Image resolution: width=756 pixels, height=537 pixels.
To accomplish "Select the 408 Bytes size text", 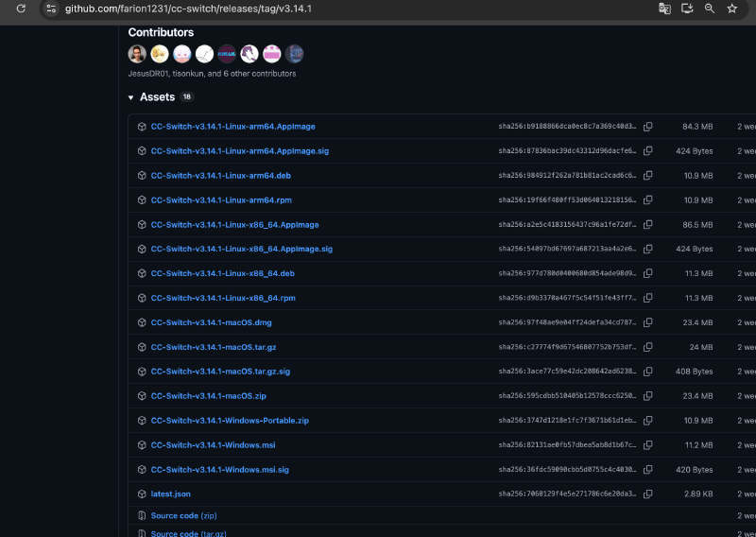I will click(695, 372).
